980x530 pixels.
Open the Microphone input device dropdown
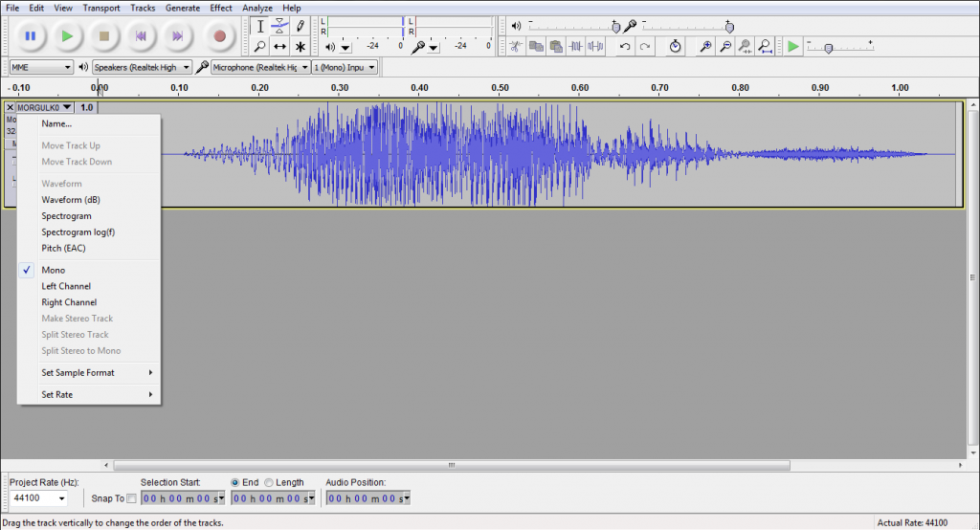click(260, 67)
